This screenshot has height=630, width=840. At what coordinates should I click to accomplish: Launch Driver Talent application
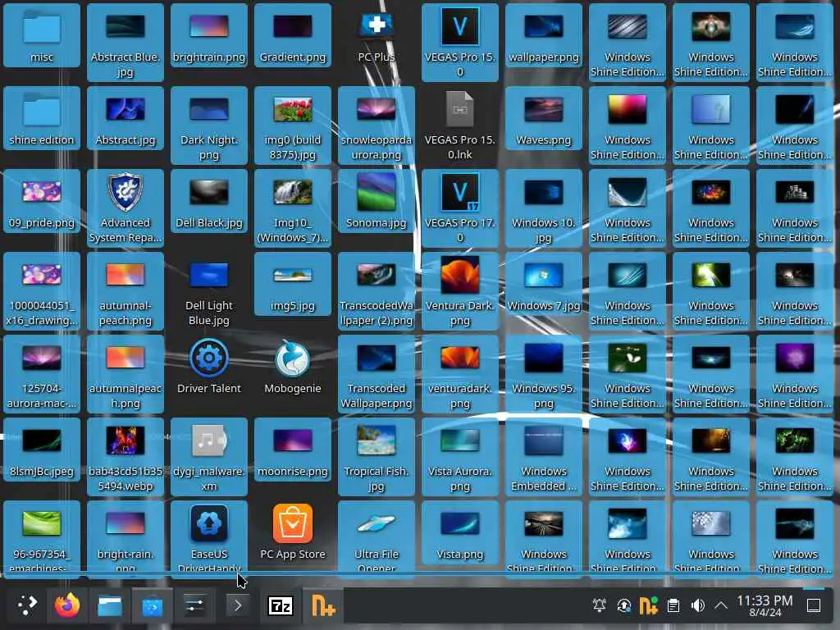(x=209, y=367)
